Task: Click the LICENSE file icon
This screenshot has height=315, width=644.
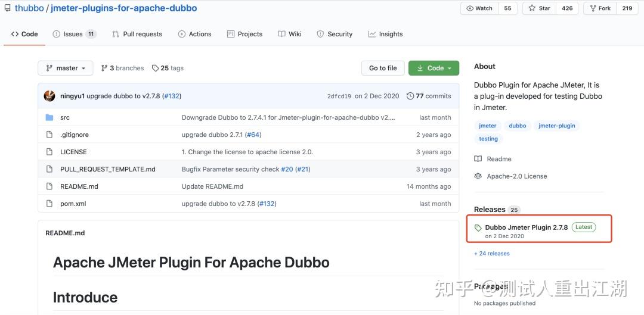Action: pyautogui.click(x=49, y=152)
